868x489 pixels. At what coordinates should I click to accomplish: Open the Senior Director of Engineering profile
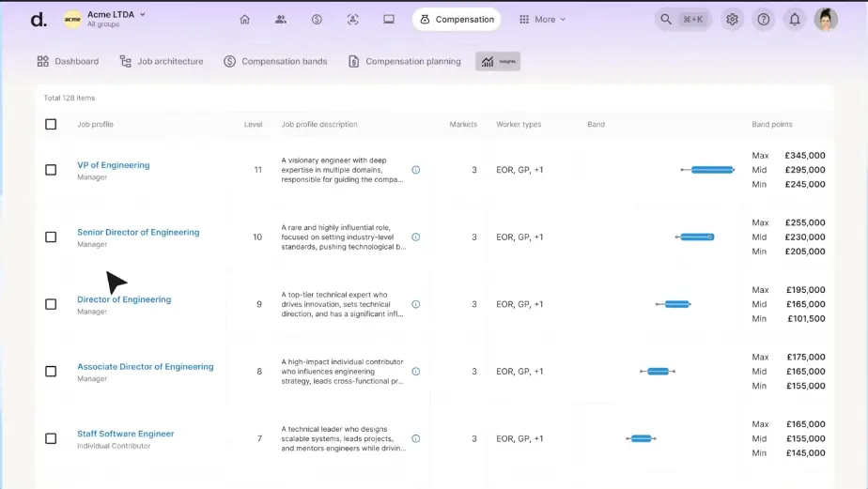pos(138,233)
